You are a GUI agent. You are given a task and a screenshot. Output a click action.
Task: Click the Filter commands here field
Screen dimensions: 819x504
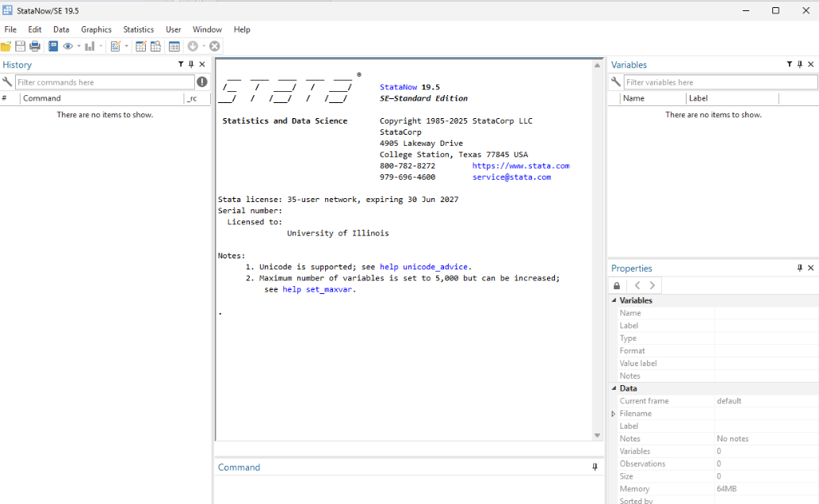click(105, 82)
